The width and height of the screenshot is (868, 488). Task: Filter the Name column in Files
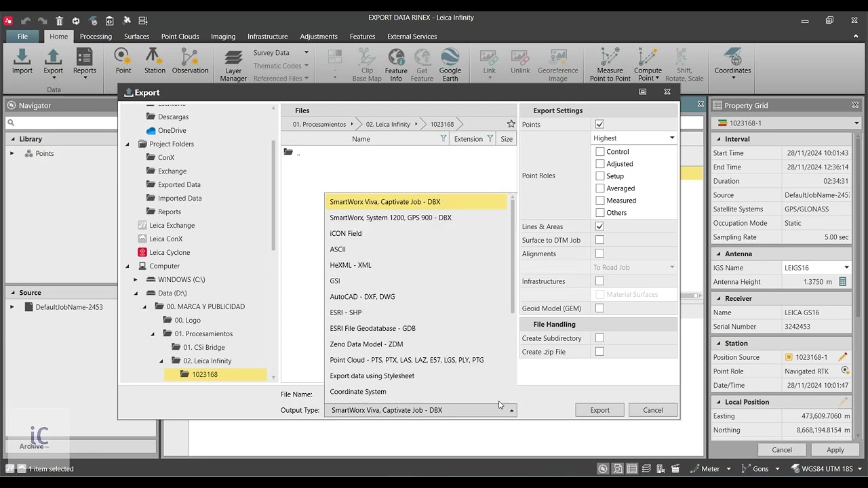pos(443,138)
